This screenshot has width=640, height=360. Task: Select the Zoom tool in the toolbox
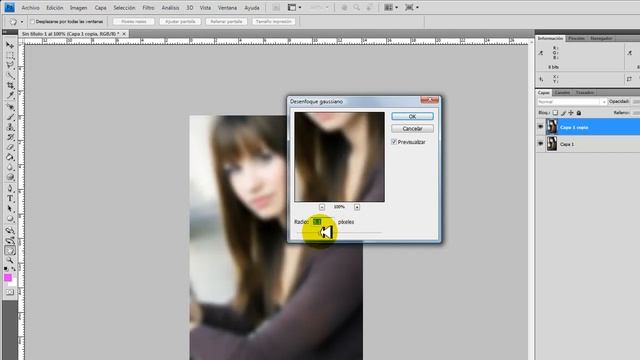point(10,260)
